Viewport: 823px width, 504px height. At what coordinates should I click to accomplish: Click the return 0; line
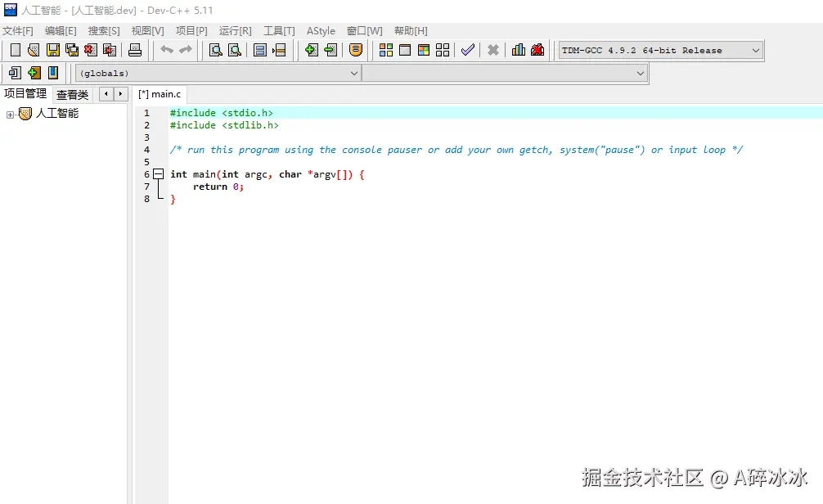point(218,187)
